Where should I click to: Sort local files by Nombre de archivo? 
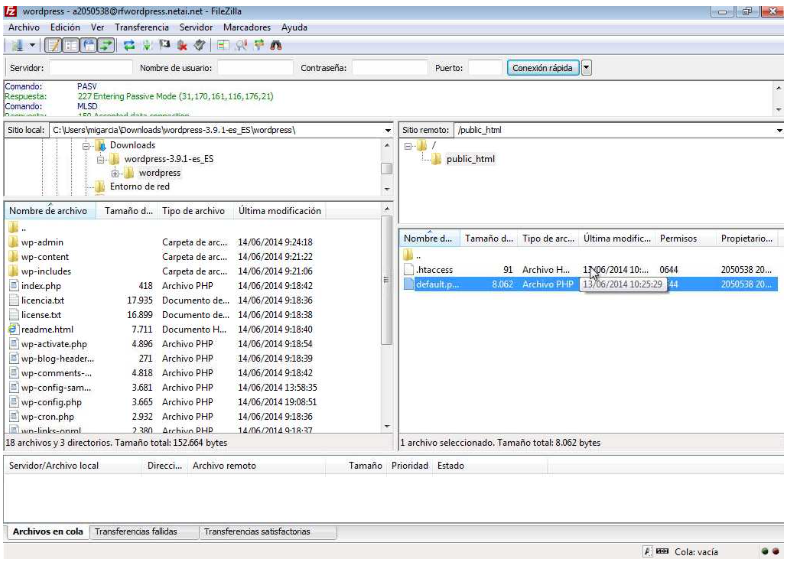click(x=50, y=211)
